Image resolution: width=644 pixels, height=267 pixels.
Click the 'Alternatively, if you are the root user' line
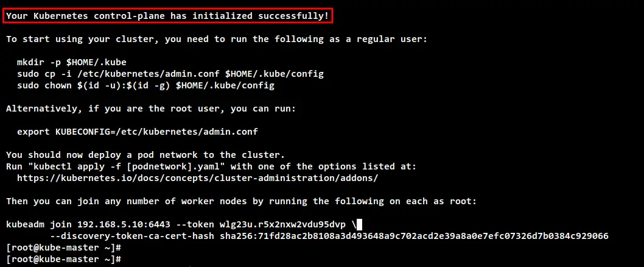pyautogui.click(x=151, y=109)
